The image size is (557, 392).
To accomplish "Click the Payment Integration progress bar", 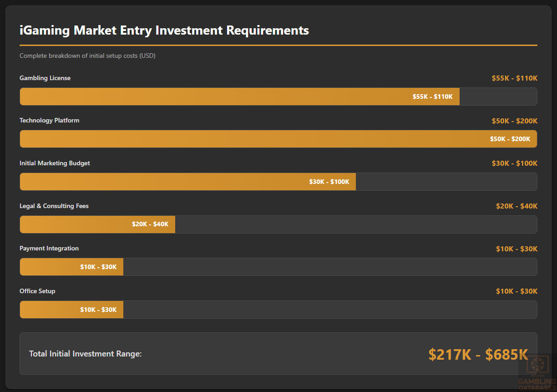I will pyautogui.click(x=71, y=267).
